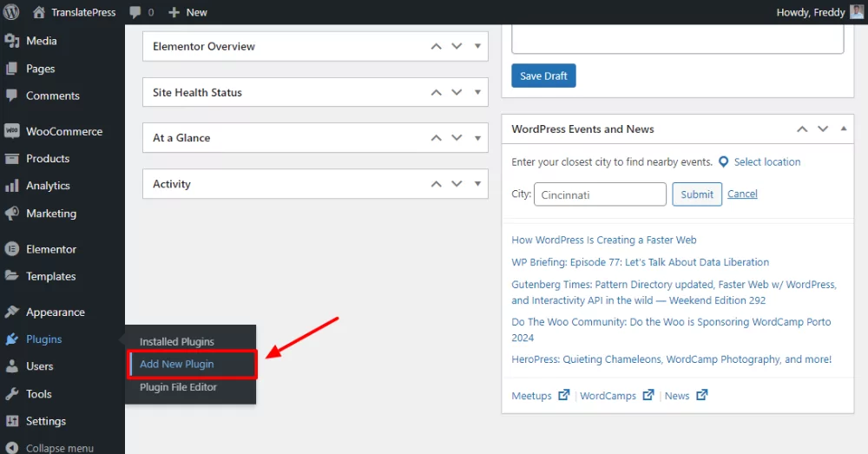Click the Collapse menu button

click(49, 447)
